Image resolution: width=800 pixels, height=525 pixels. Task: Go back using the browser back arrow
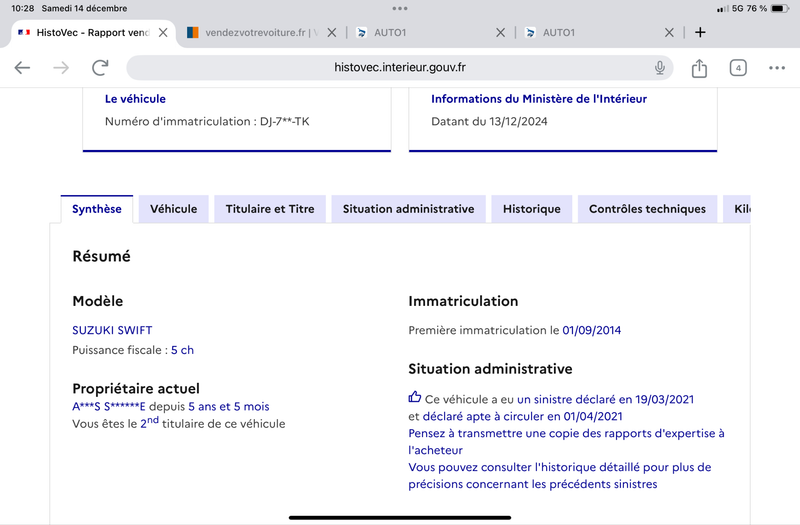tap(22, 67)
